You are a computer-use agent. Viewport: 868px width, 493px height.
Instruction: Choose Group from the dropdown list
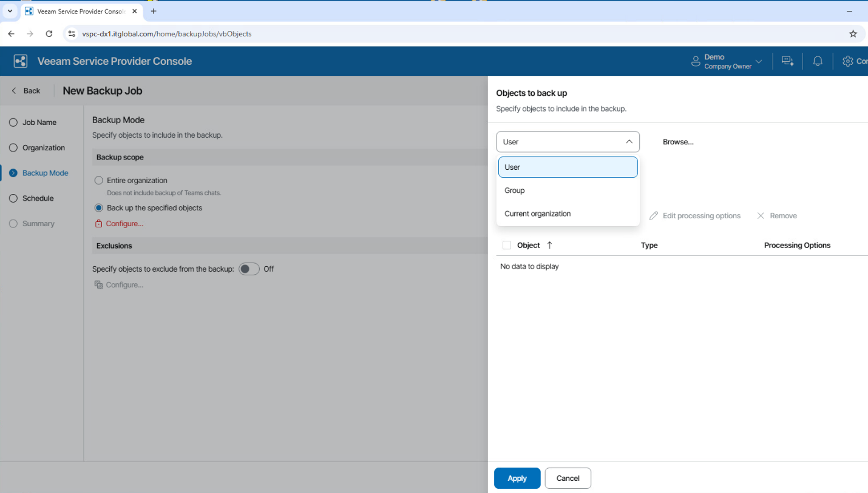(568, 190)
